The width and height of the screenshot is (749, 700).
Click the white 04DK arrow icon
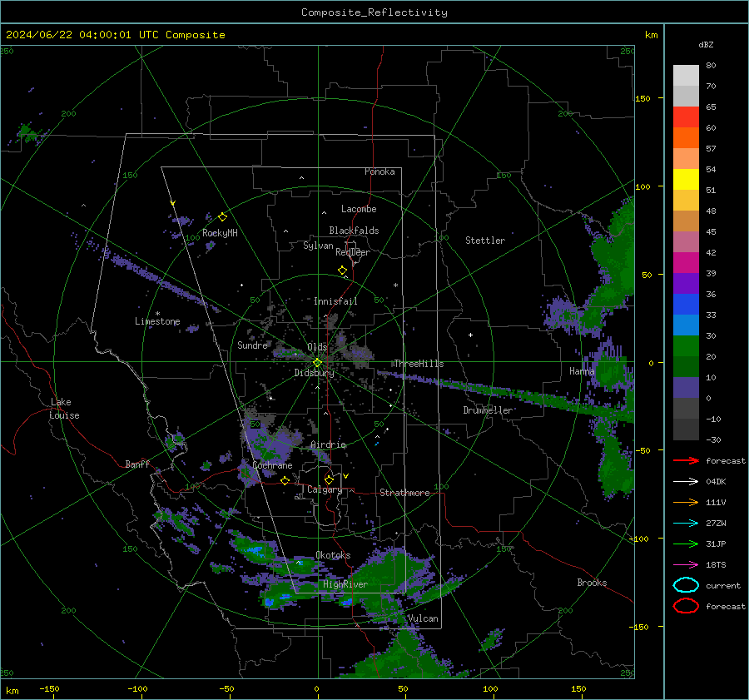686,482
